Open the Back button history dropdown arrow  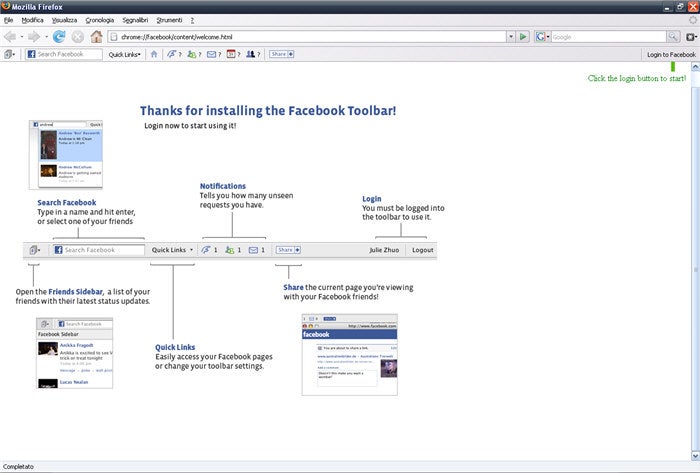tap(21, 37)
